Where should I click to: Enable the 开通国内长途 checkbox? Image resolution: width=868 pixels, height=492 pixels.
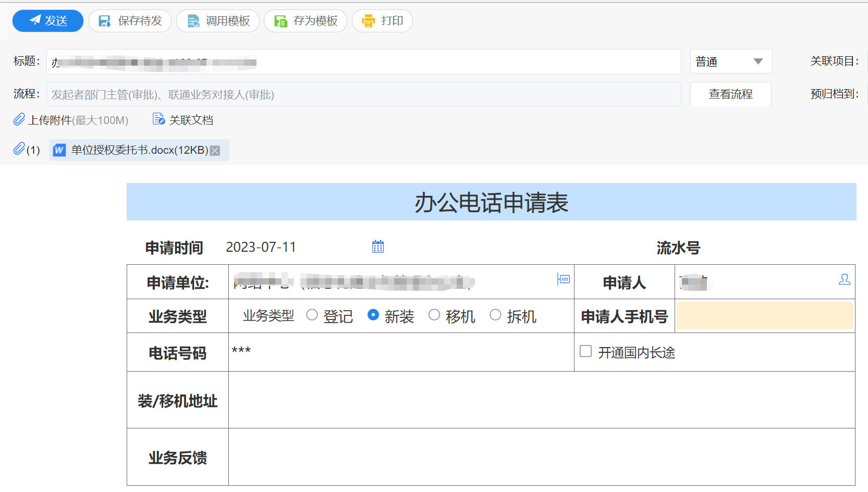(585, 351)
